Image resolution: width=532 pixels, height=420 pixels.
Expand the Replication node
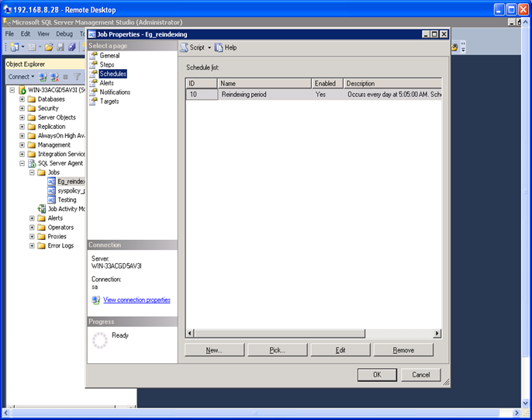(x=22, y=127)
